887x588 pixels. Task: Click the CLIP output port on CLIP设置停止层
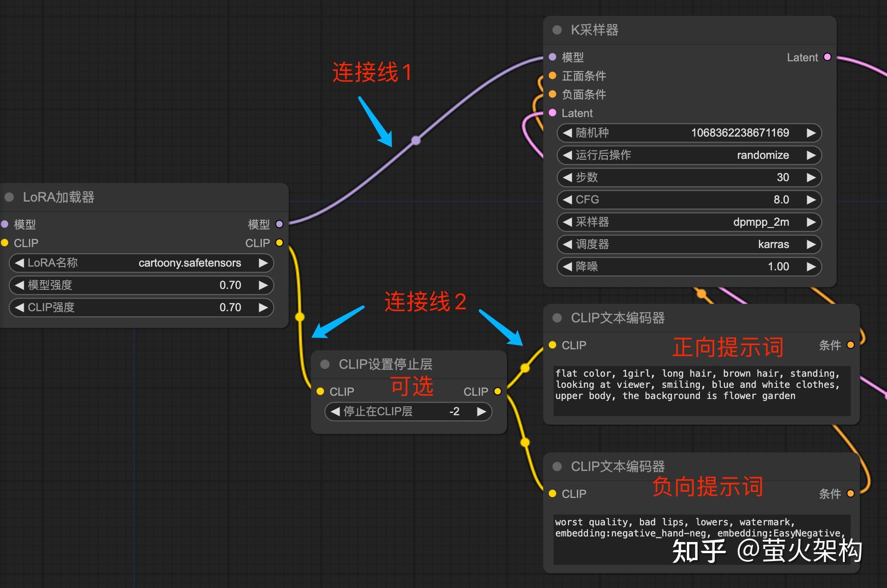click(x=497, y=391)
